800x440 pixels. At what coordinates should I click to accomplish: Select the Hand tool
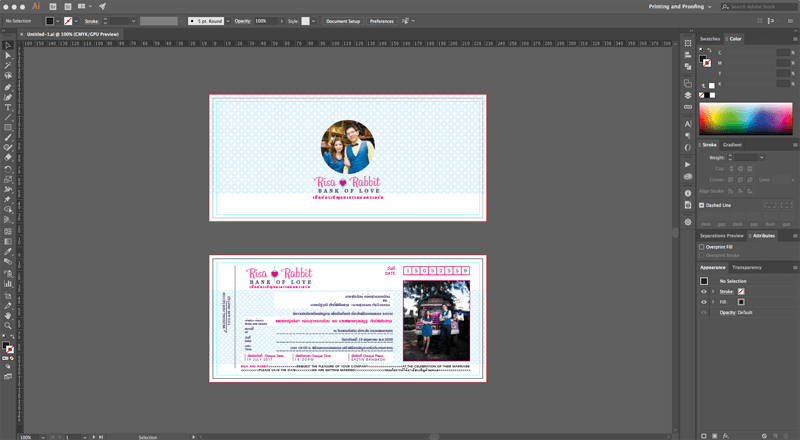pos(8,316)
